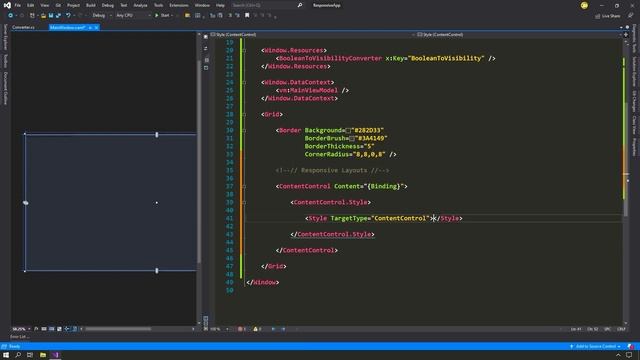
Task: Open the account profile avatar
Action: (584, 5)
